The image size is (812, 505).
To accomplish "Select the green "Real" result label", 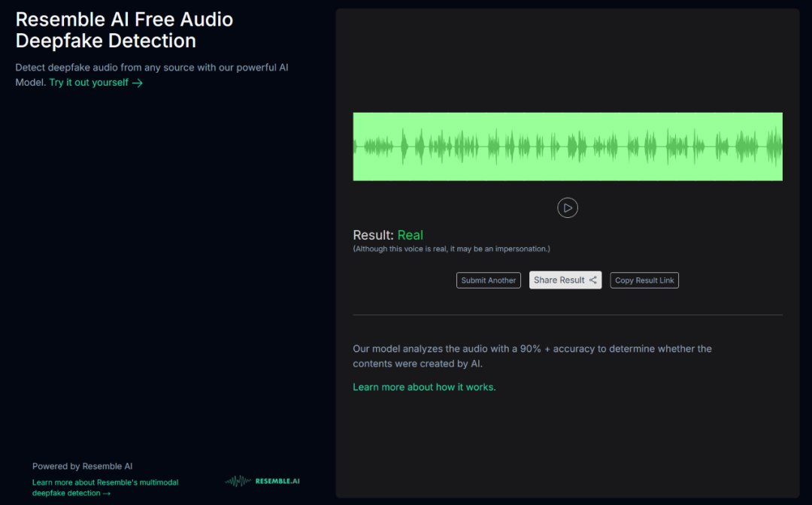I will 411,235.
